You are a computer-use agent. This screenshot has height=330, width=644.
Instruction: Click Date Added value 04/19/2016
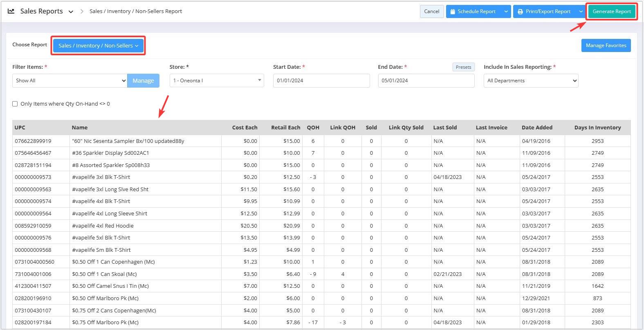tap(536, 141)
